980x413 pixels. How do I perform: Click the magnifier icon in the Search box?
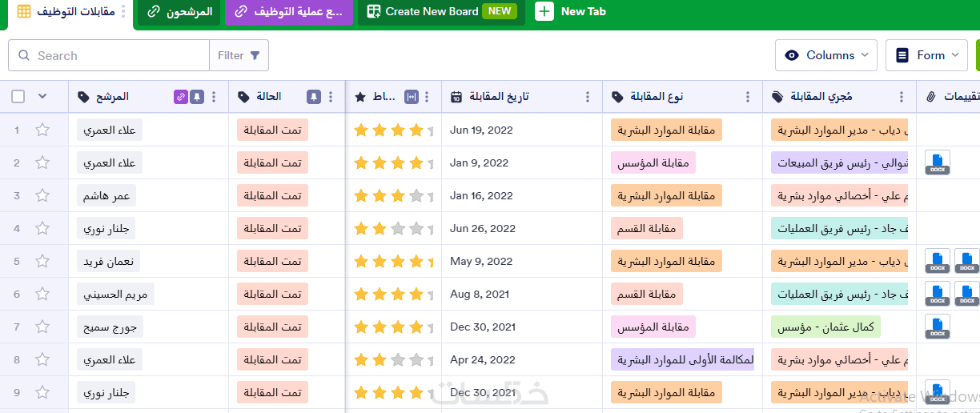(x=23, y=56)
